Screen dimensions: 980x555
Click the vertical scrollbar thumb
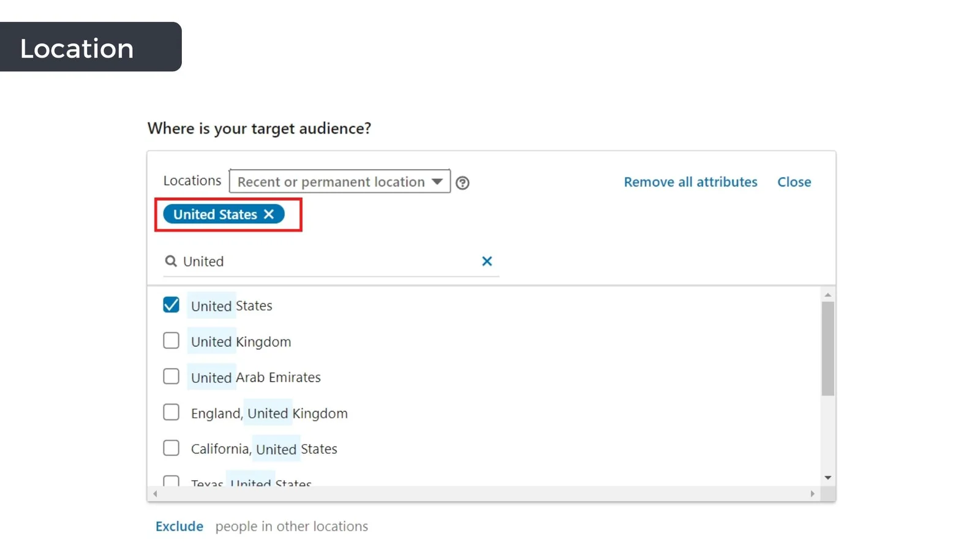[827, 349]
